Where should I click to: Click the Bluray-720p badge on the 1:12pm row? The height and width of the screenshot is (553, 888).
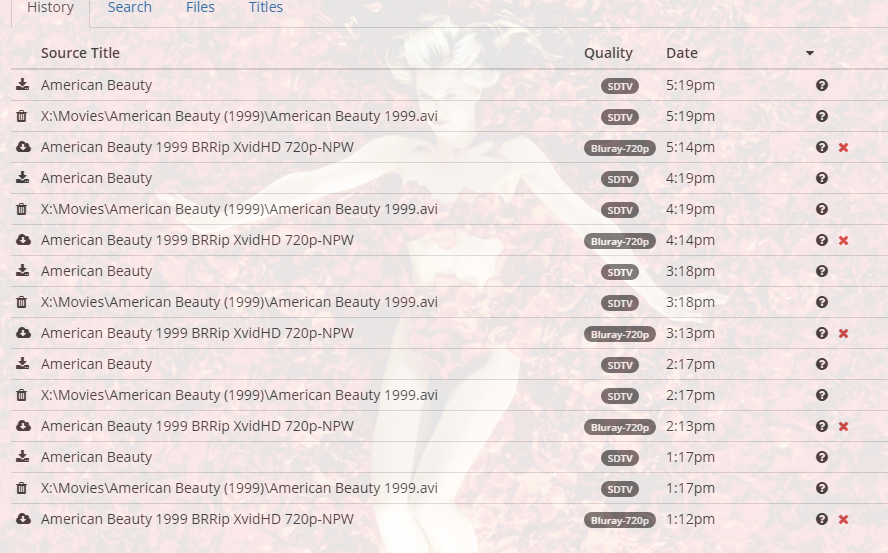click(620, 520)
